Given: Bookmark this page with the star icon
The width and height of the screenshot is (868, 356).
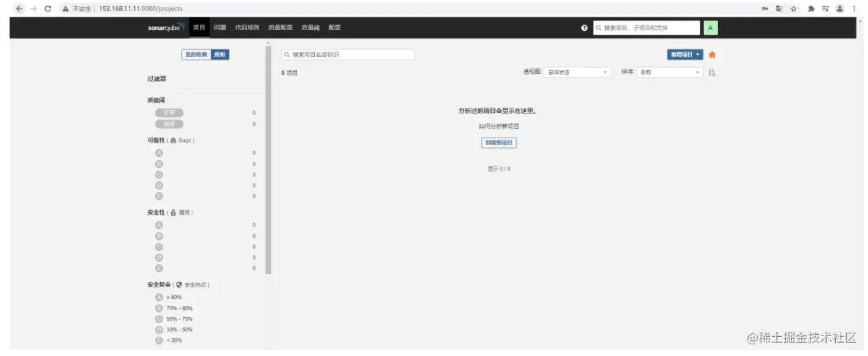Looking at the screenshot, I should click(x=794, y=9).
